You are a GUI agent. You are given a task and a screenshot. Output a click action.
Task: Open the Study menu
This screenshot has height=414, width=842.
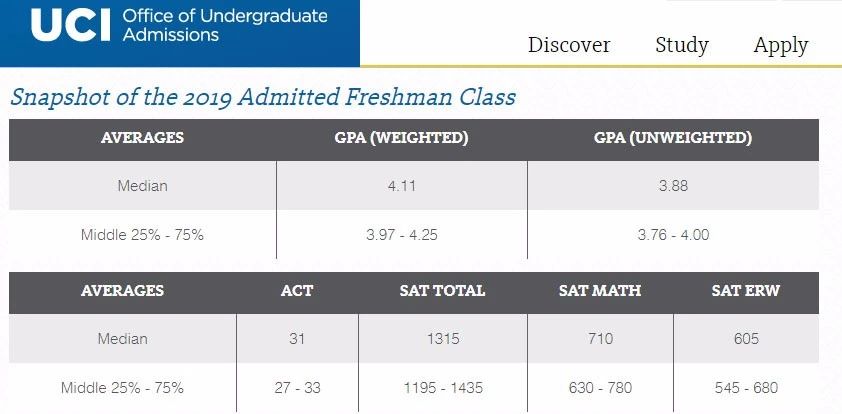coord(681,45)
